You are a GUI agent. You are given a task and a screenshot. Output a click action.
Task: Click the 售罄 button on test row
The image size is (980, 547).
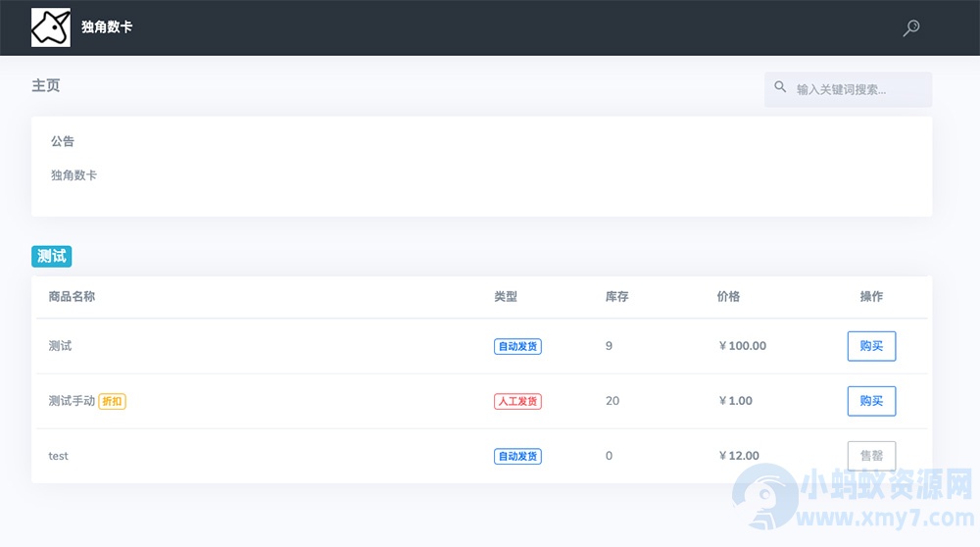coord(871,456)
